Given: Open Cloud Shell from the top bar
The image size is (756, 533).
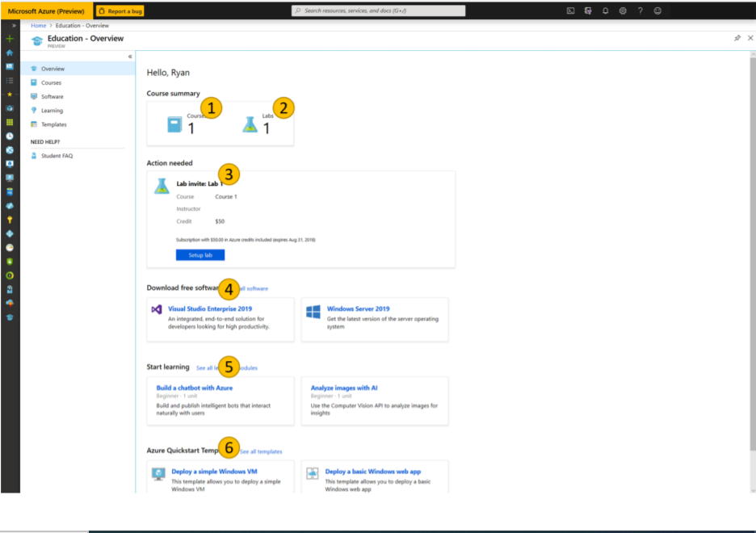Looking at the screenshot, I should (570, 10).
